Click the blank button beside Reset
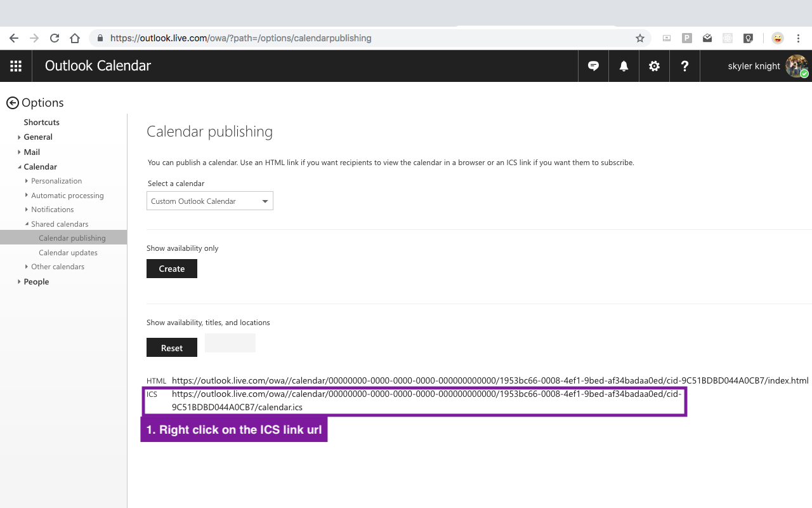This screenshot has height=508, width=812. (x=230, y=343)
